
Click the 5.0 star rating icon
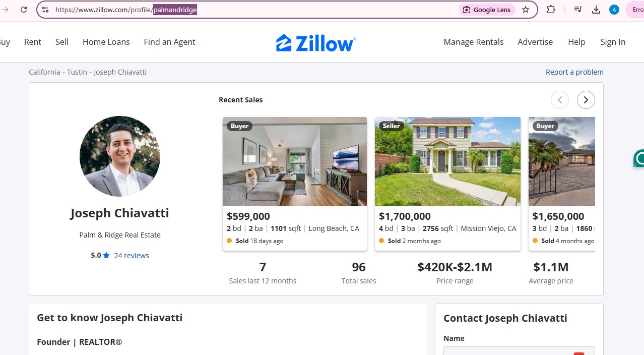click(106, 255)
